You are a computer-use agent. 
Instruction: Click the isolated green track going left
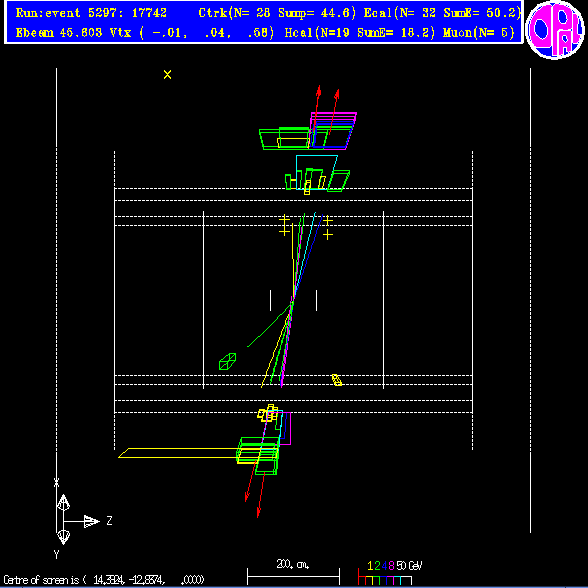[269, 325]
